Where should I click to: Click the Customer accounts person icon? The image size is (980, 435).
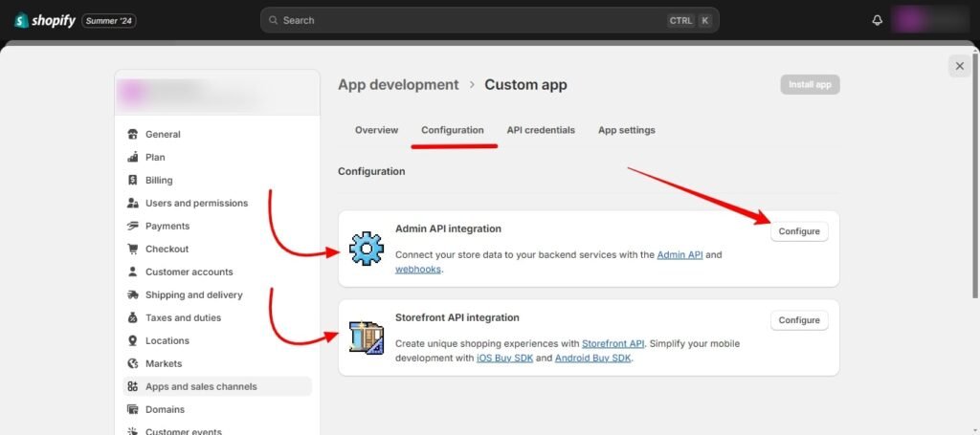[132, 272]
